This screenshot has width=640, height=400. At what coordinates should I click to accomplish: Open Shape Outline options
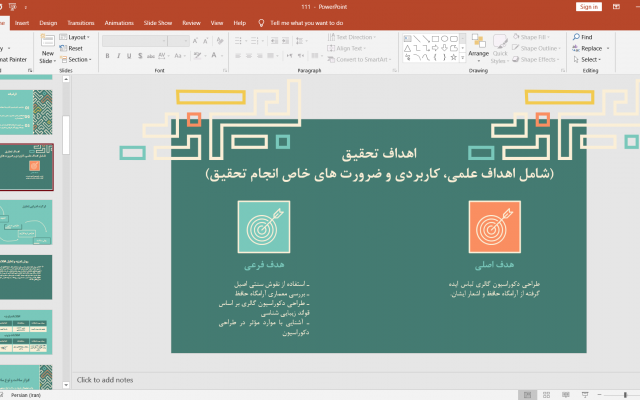click(x=536, y=48)
